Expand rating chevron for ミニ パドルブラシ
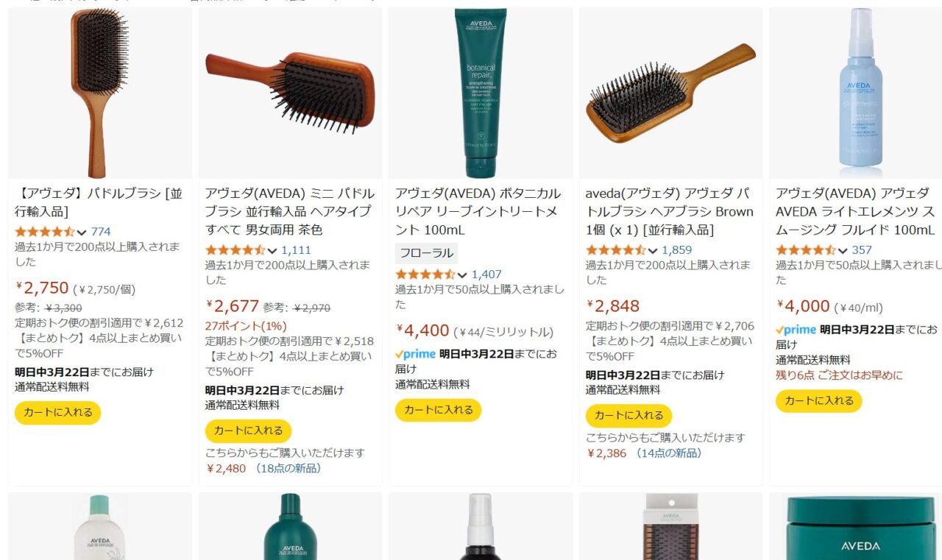The height and width of the screenshot is (560, 942). (x=272, y=250)
